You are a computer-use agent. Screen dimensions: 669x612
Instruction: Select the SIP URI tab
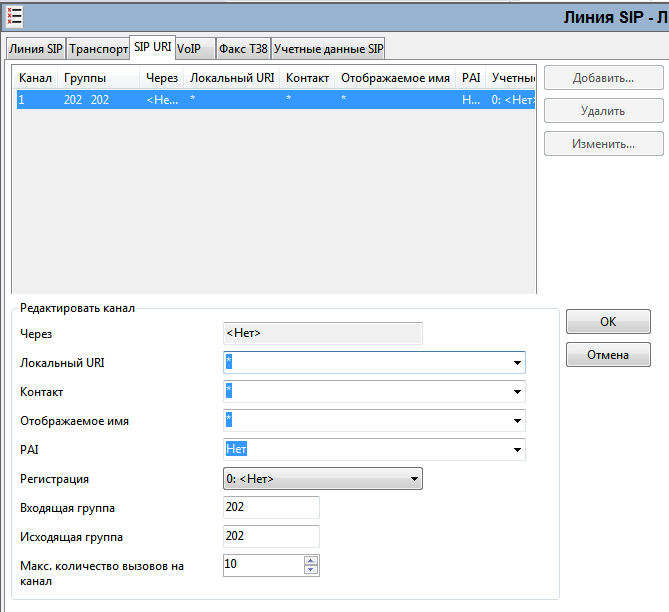coord(152,47)
